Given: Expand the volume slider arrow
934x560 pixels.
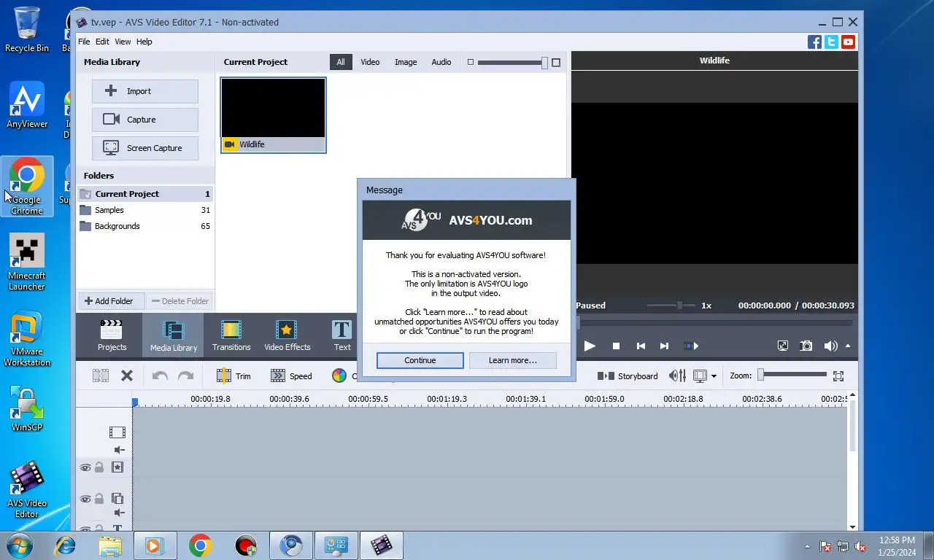Looking at the screenshot, I should 848,346.
